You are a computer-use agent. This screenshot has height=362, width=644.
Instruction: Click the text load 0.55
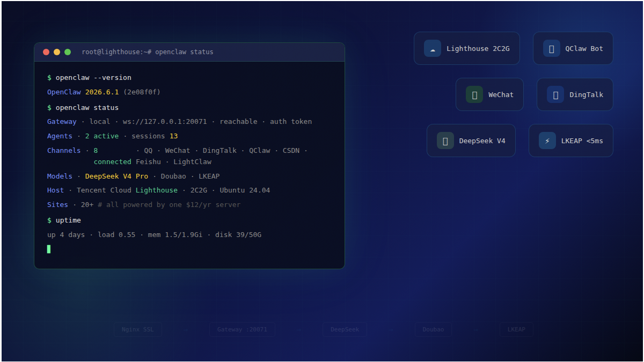[x=116, y=235]
